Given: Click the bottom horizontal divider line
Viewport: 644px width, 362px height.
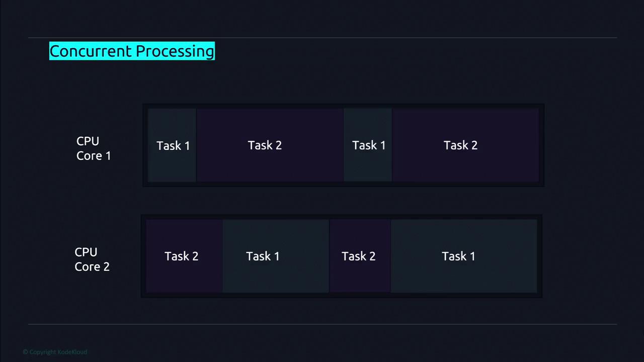Looking at the screenshot, I should (322, 324).
